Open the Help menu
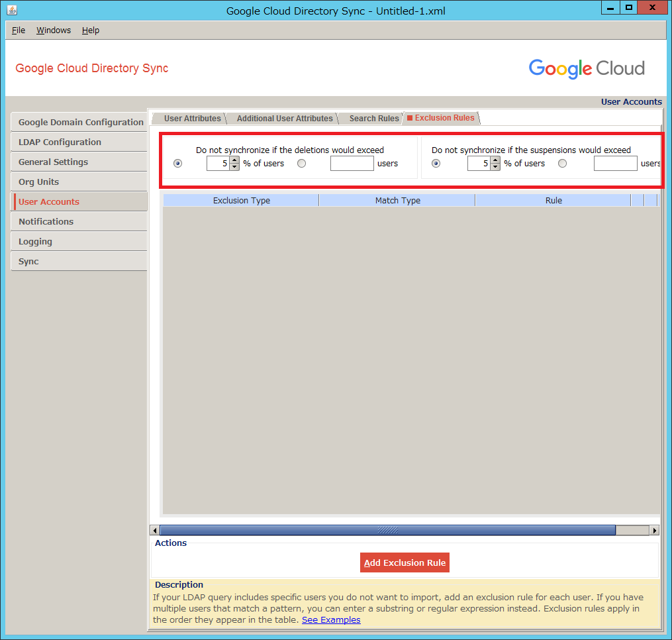This screenshot has width=672, height=640. (x=91, y=30)
